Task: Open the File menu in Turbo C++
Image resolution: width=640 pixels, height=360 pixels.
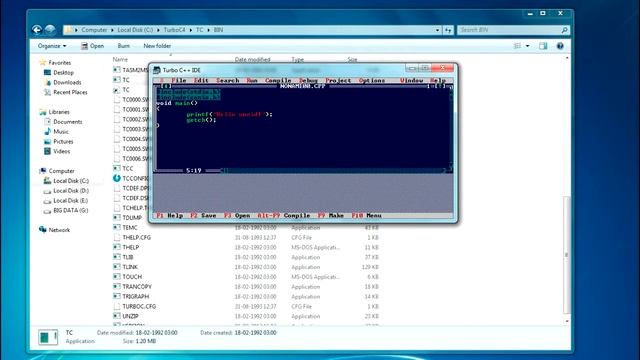Action: (179, 80)
